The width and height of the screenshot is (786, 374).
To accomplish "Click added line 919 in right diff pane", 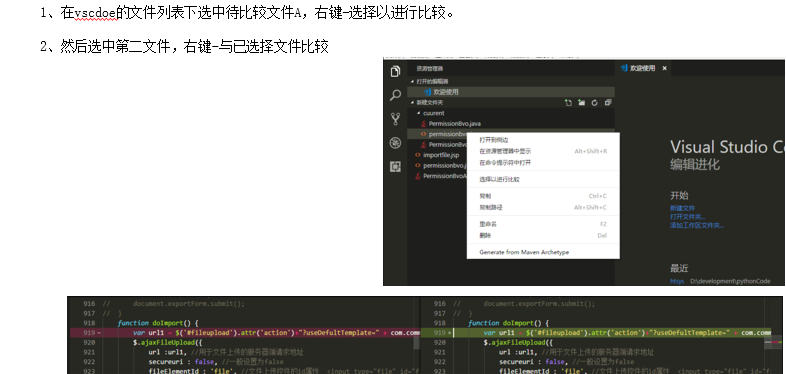I will (x=597, y=332).
